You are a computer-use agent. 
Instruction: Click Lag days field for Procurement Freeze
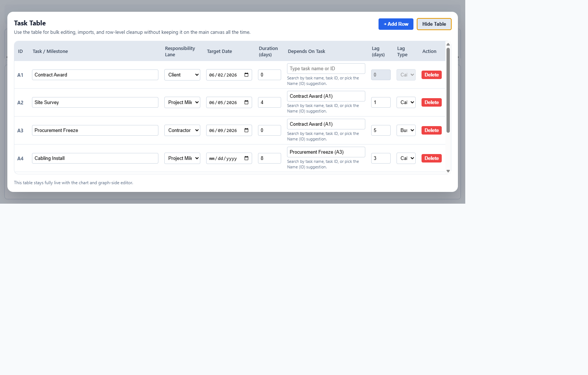click(x=381, y=130)
